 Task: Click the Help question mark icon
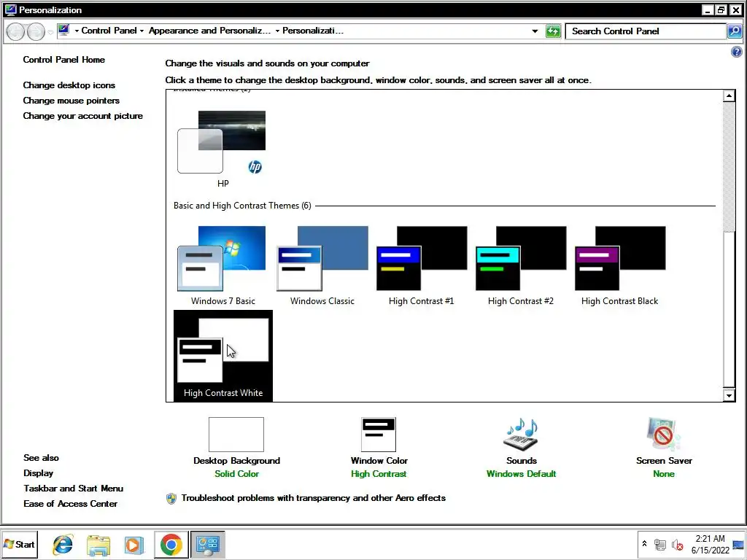pos(736,52)
